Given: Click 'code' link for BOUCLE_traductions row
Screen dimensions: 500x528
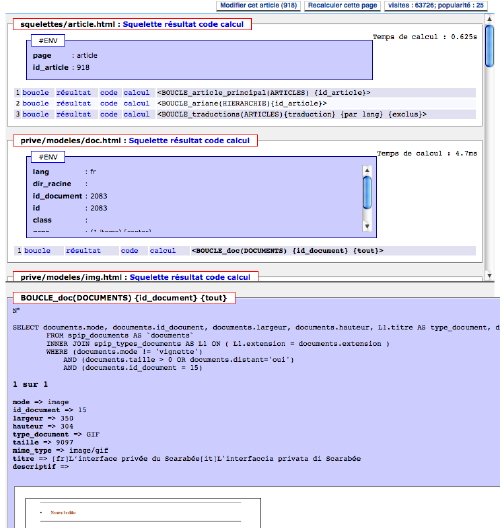Looking at the screenshot, I should pyautogui.click(x=109, y=114).
